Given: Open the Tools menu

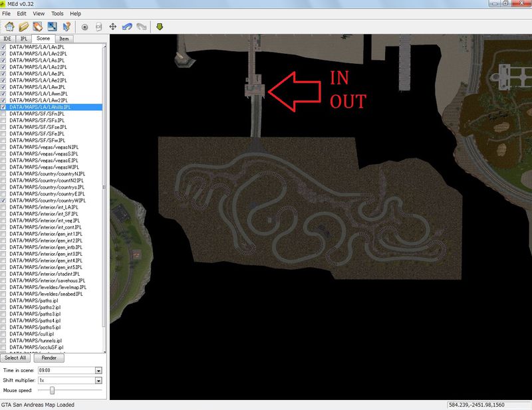Looking at the screenshot, I should coord(57,13).
